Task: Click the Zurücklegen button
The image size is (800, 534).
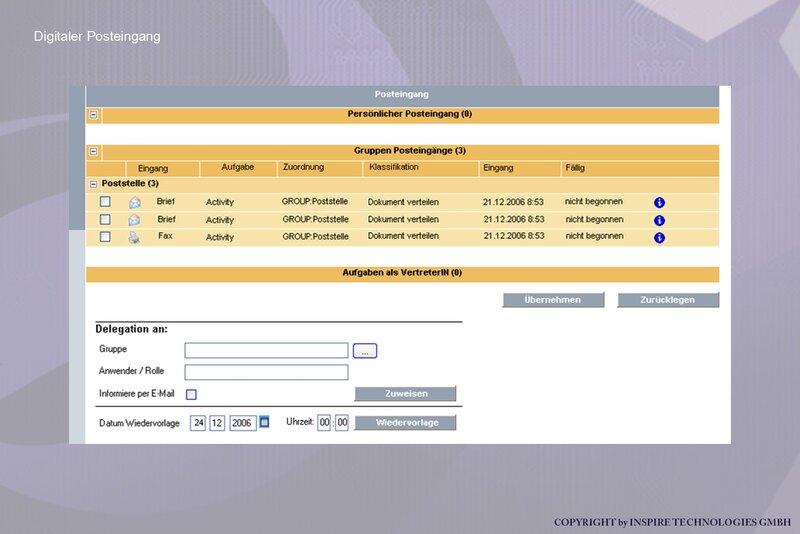Action: [668, 300]
